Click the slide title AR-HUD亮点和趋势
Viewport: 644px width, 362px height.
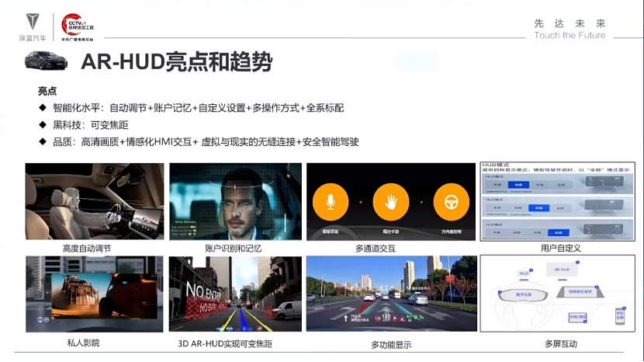[177, 62]
